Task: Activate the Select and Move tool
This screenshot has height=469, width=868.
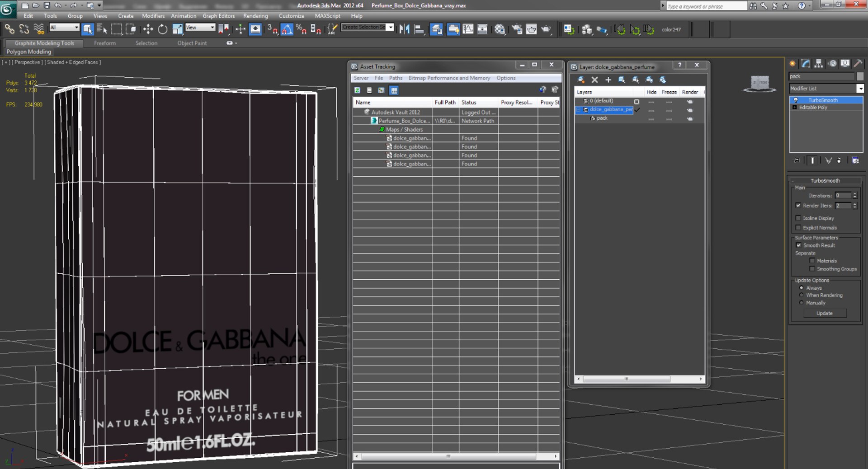Action: 148,30
